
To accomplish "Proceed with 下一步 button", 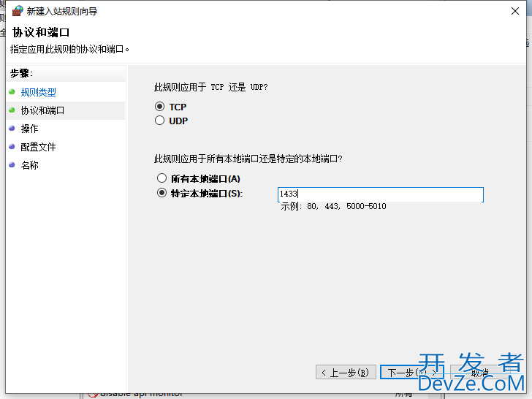I will pyautogui.click(x=411, y=373).
